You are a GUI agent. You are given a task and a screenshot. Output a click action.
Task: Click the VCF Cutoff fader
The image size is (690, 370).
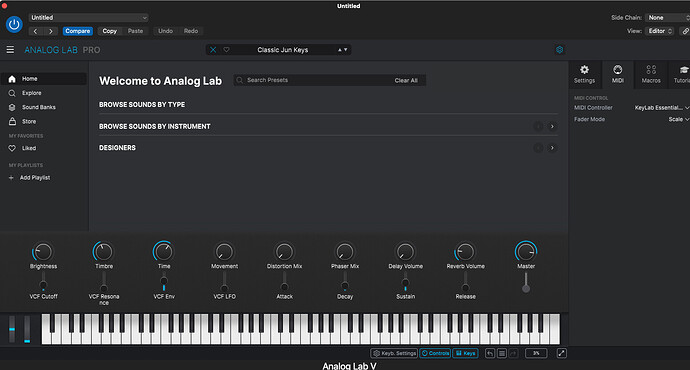pos(43,282)
